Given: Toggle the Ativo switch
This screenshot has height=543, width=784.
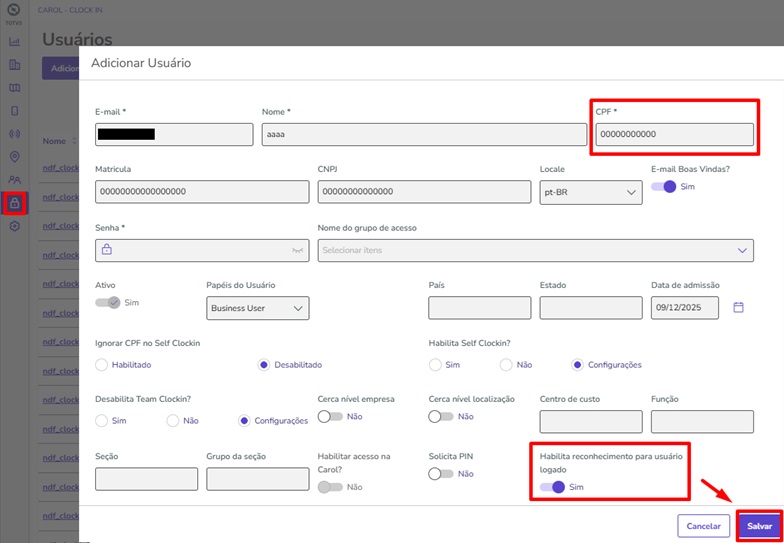Looking at the screenshot, I should [x=108, y=302].
